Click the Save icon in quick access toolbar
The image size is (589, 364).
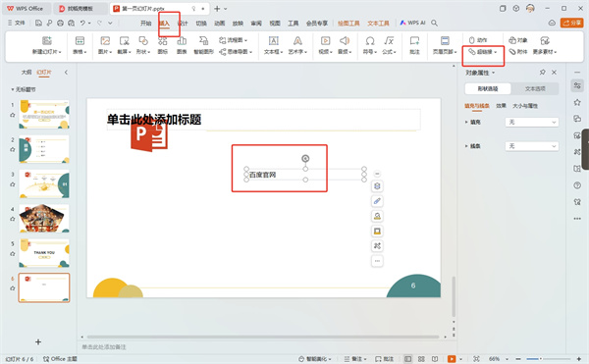[38, 23]
